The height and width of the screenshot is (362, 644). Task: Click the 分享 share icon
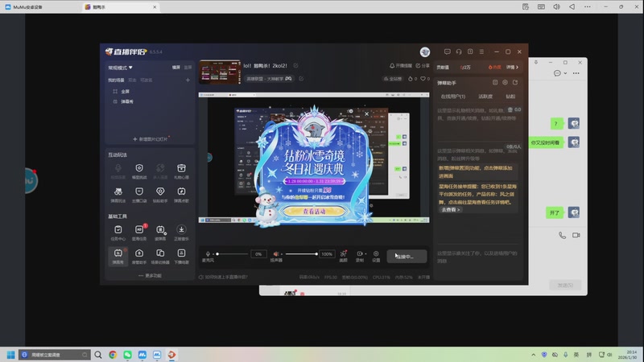423,66
